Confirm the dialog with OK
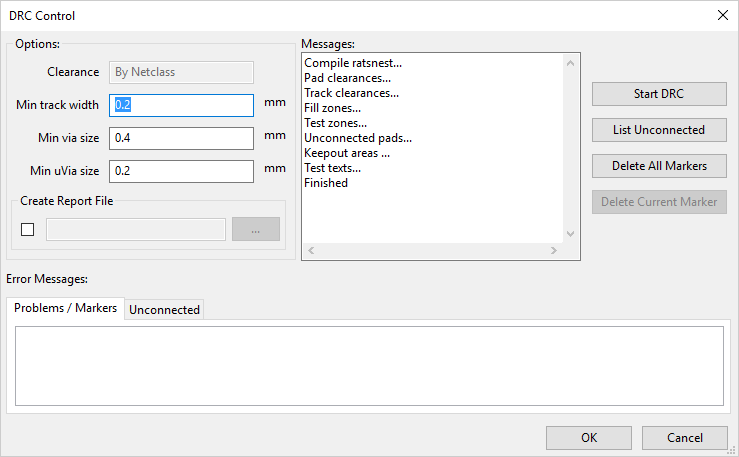This screenshot has height=457, width=739. click(589, 438)
